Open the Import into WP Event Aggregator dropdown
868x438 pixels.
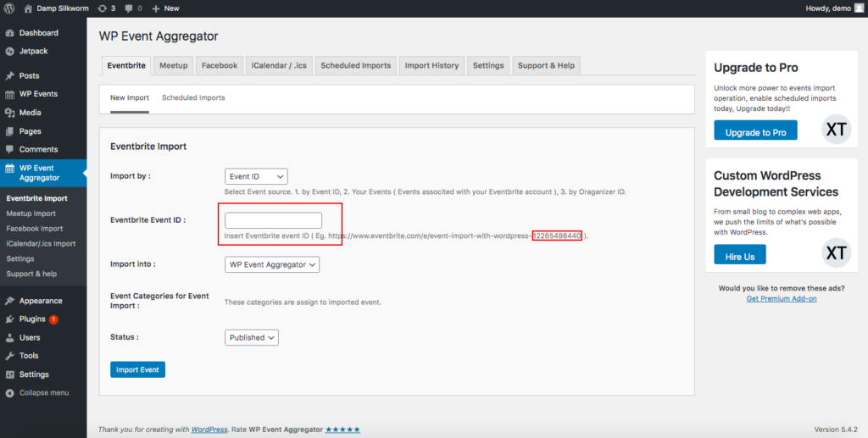point(272,264)
